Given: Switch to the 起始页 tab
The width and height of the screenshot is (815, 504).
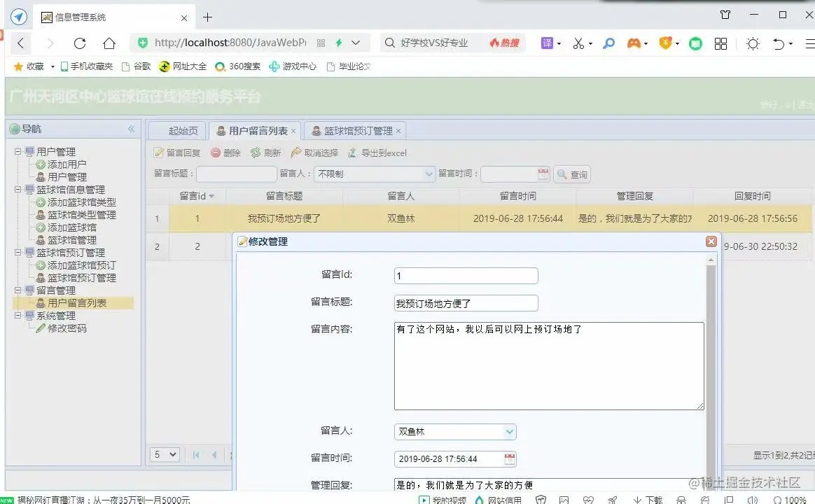Looking at the screenshot, I should point(176,131).
